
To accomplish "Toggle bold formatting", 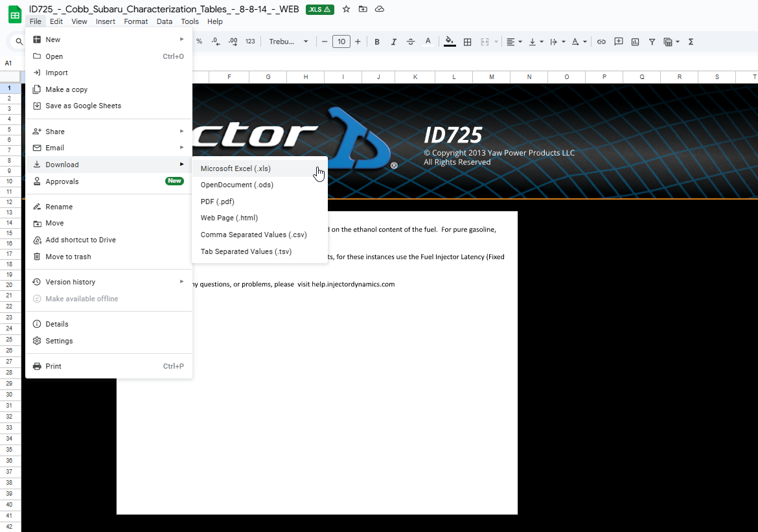I will coord(377,41).
